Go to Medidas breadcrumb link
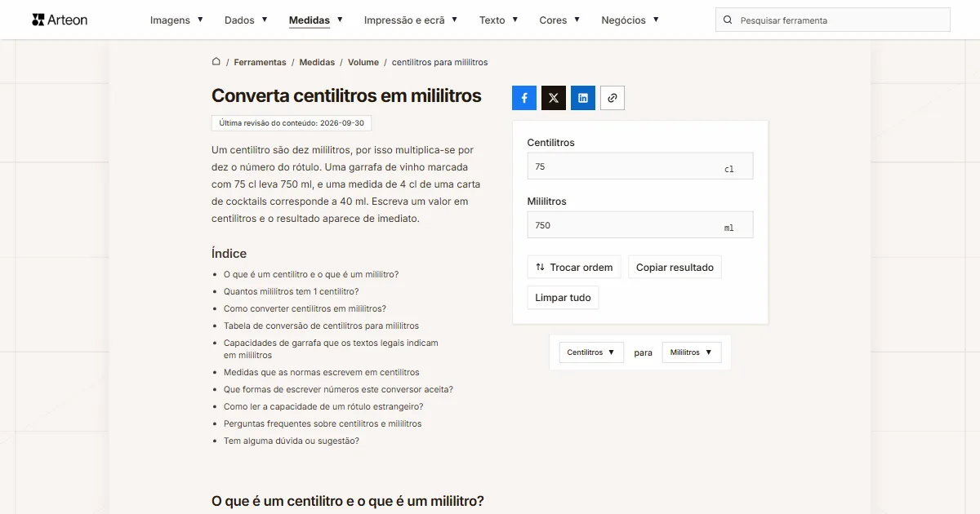Screen dimensions: 980x514 pyautogui.click(x=317, y=62)
